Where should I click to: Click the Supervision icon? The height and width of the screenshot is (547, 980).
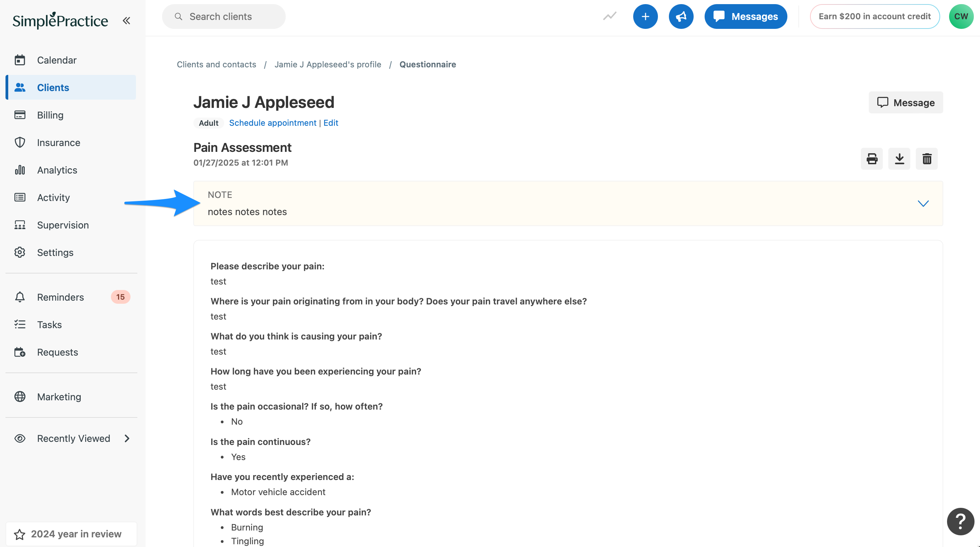pyautogui.click(x=20, y=225)
